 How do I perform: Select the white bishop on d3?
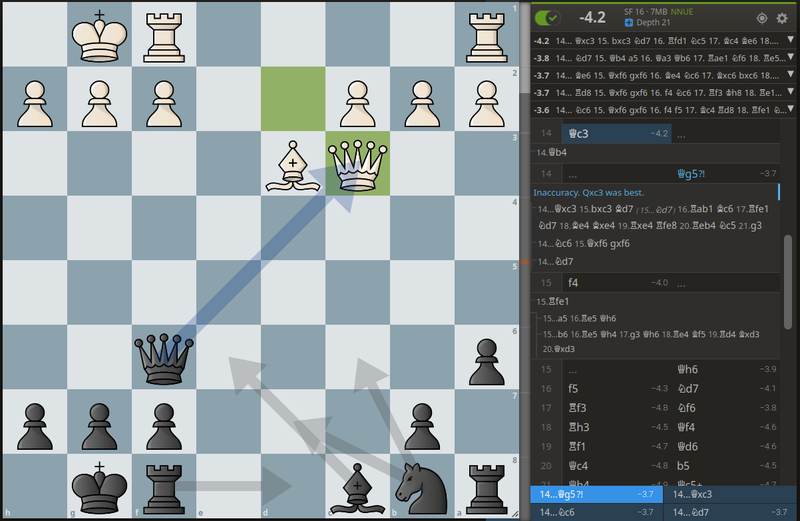293,166
